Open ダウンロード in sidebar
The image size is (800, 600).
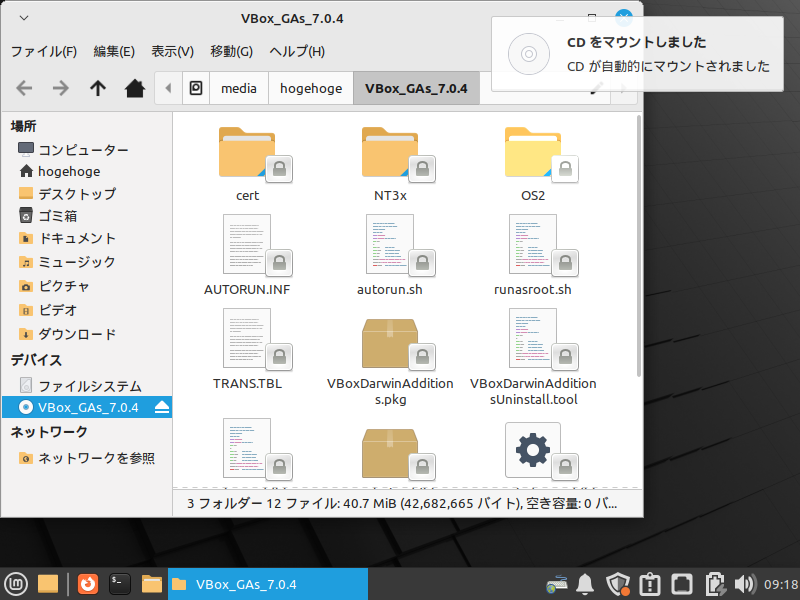(87, 334)
